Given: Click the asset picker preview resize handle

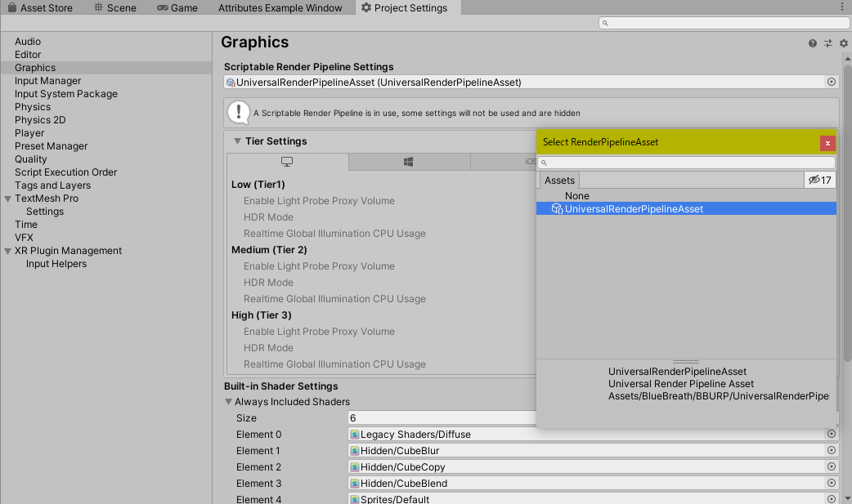Looking at the screenshot, I should (685, 361).
